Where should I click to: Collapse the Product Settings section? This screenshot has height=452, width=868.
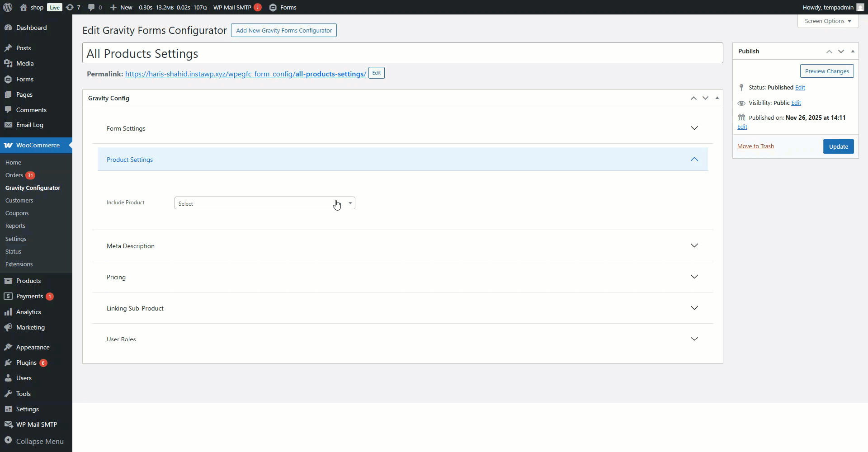click(x=403, y=160)
